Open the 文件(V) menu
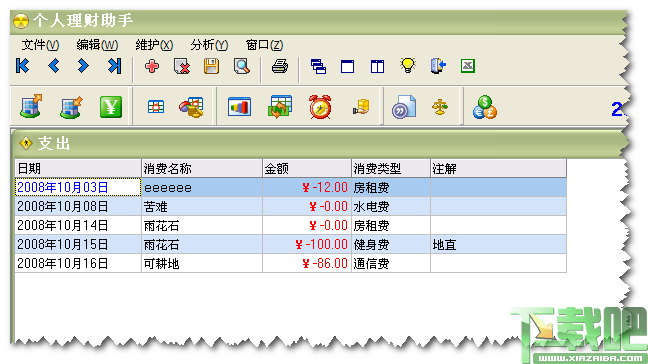 point(40,45)
